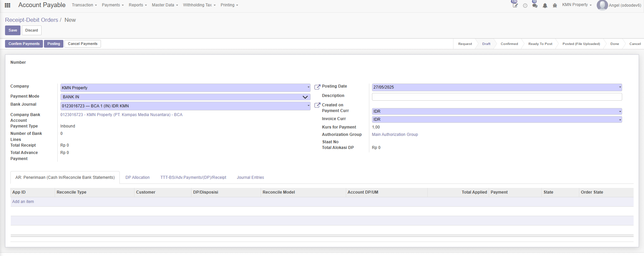Open the Reports menu
644x256 pixels.
[x=138, y=5]
